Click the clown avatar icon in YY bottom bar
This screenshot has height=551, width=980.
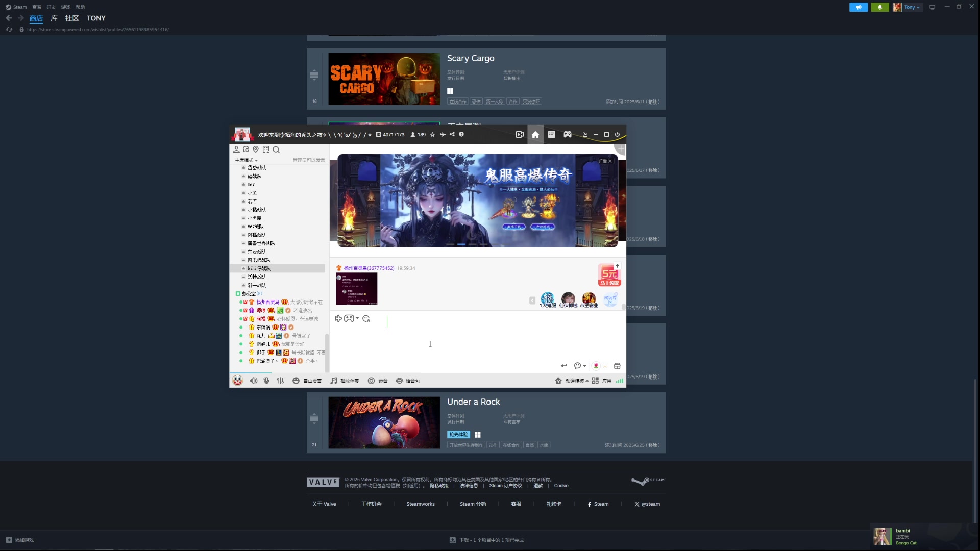[x=237, y=381]
